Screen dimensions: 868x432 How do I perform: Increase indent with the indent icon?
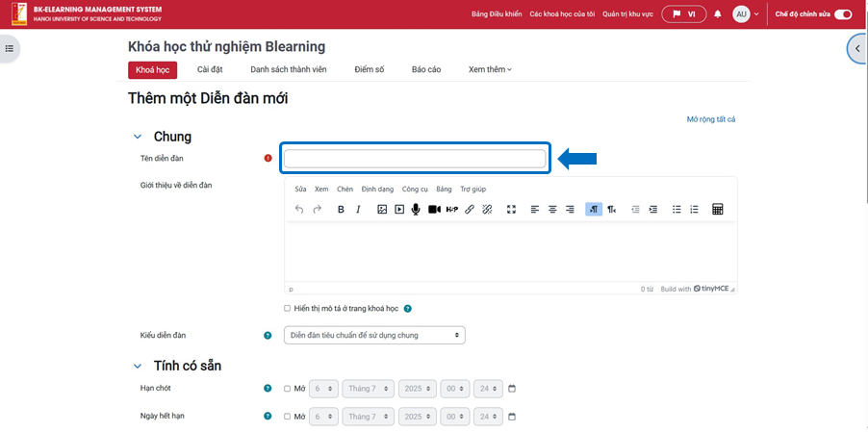click(x=653, y=209)
